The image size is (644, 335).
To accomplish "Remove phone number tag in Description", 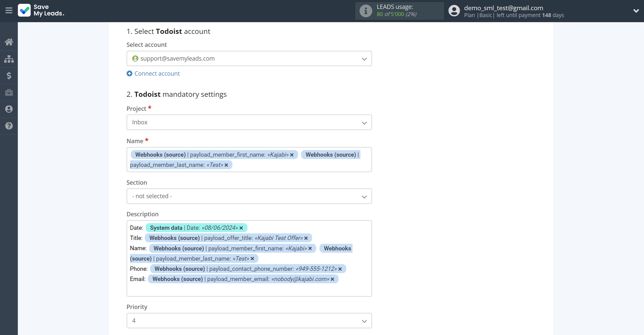I will pos(340,269).
